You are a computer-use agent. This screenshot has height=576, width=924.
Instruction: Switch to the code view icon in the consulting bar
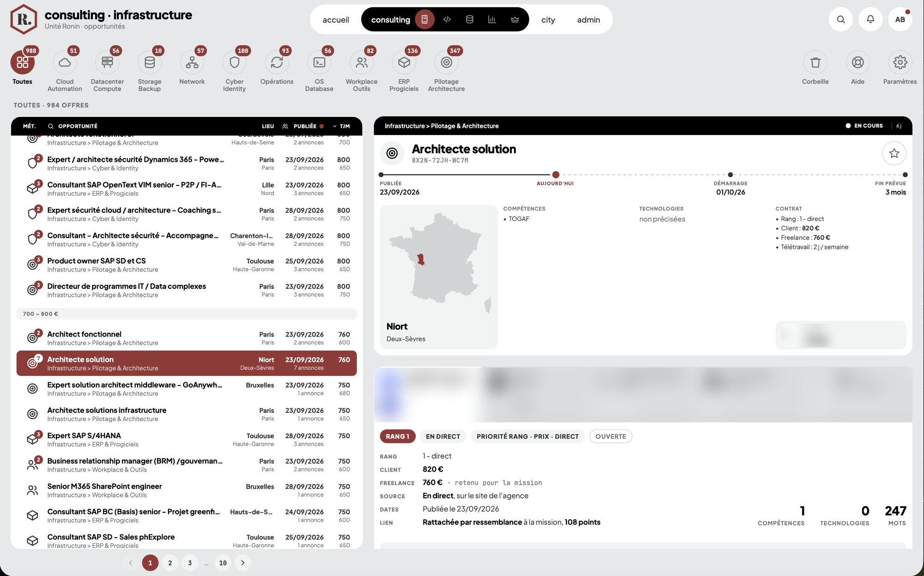[447, 19]
